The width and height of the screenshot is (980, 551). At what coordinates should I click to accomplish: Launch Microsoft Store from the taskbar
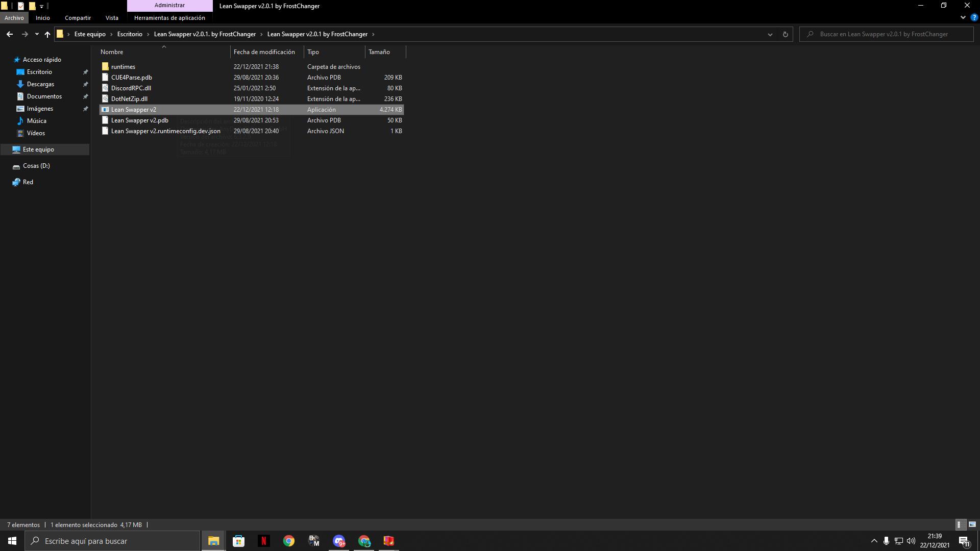pos(238,541)
